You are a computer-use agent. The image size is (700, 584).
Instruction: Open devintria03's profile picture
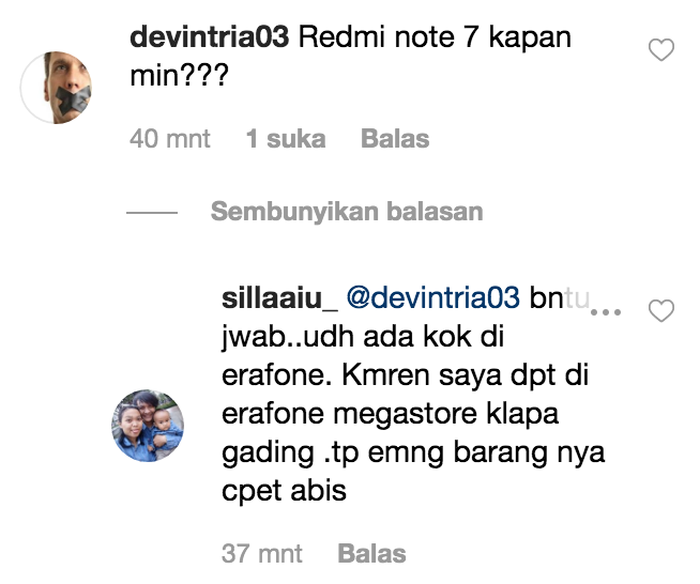point(56,88)
